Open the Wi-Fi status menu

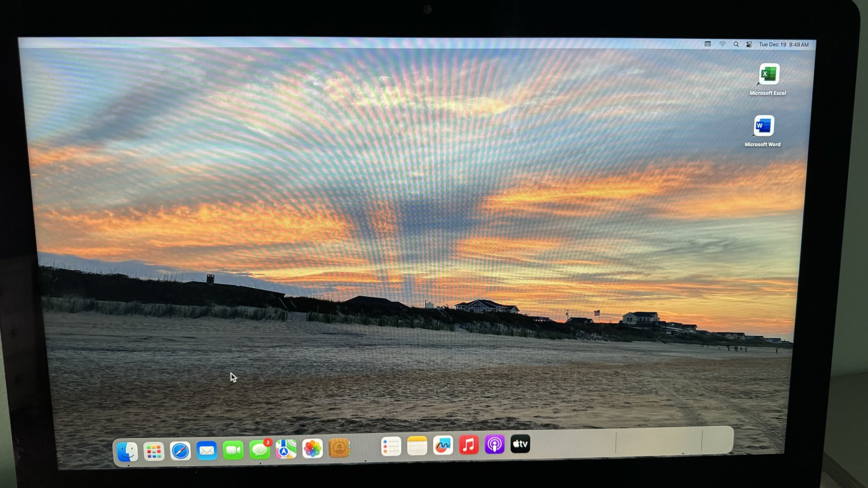[722, 44]
